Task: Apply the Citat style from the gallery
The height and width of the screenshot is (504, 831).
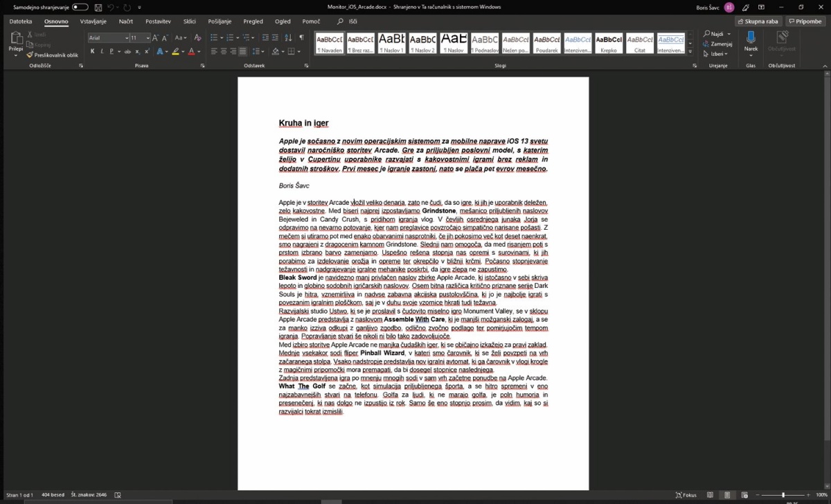Action: click(x=640, y=43)
